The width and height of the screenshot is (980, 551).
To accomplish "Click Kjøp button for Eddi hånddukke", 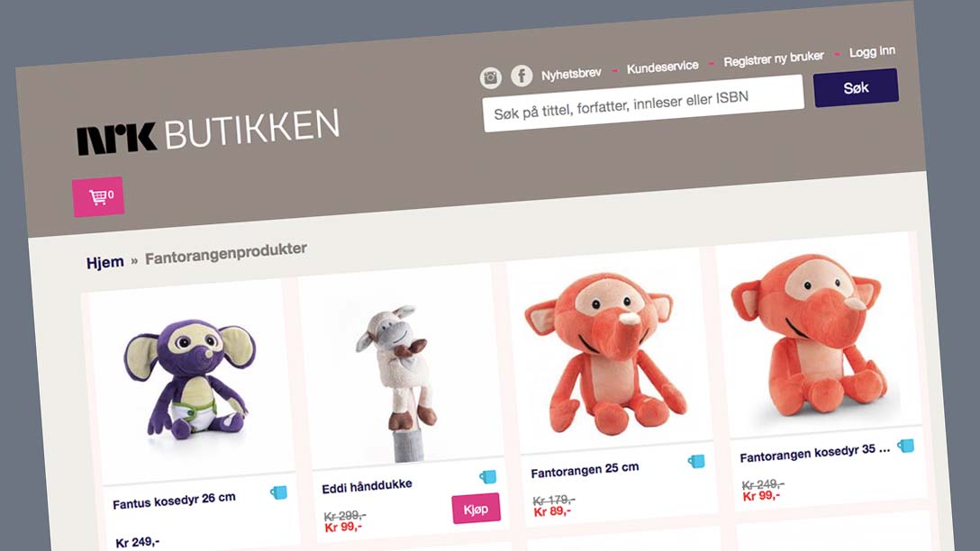I will (x=476, y=509).
